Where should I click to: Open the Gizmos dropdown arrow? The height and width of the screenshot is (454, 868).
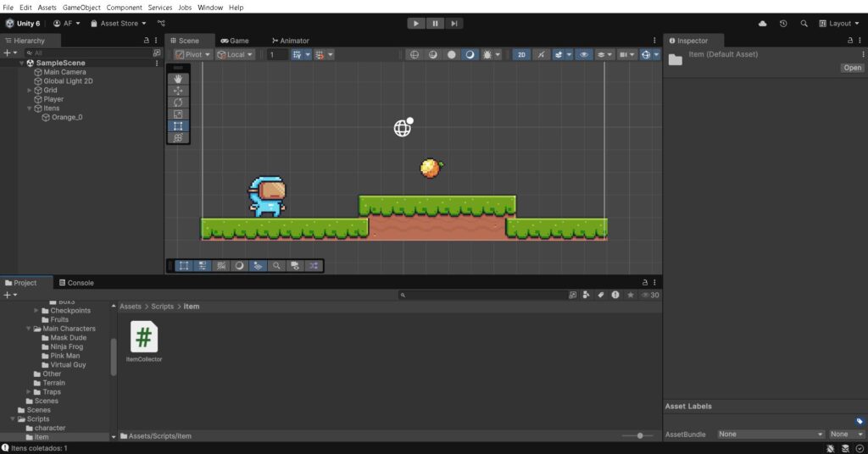click(x=657, y=54)
